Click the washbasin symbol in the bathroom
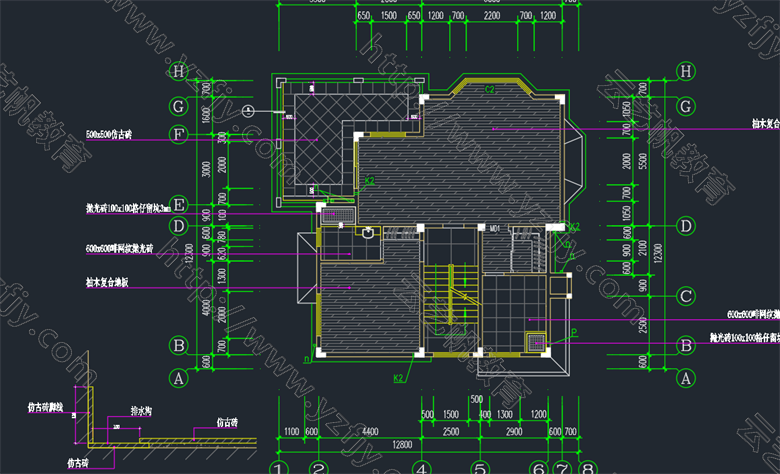The height and width of the screenshot is (474, 780). tap(368, 232)
